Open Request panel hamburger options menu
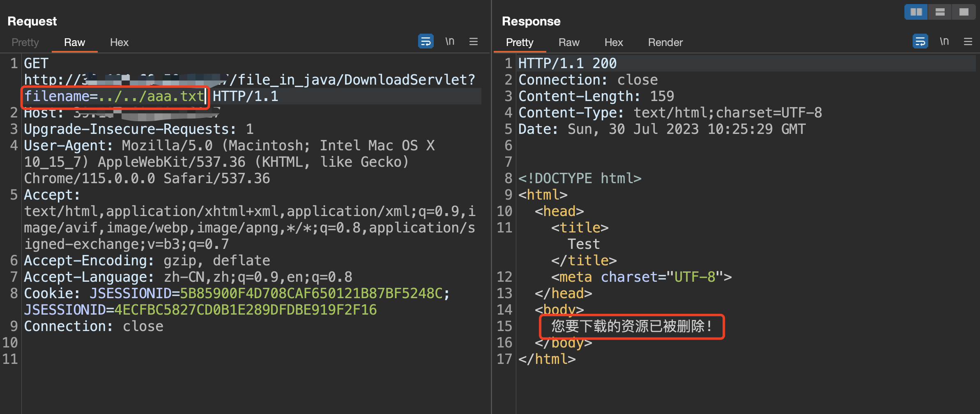Image resolution: width=980 pixels, height=414 pixels. pos(474,41)
